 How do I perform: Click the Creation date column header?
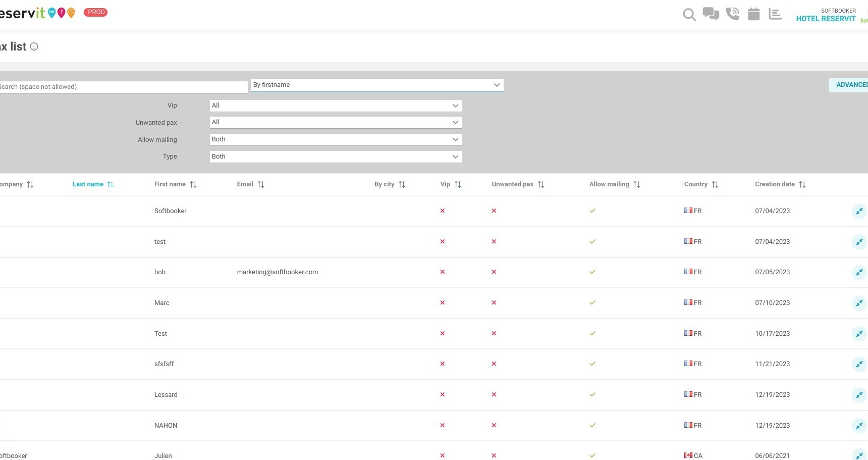(x=775, y=184)
